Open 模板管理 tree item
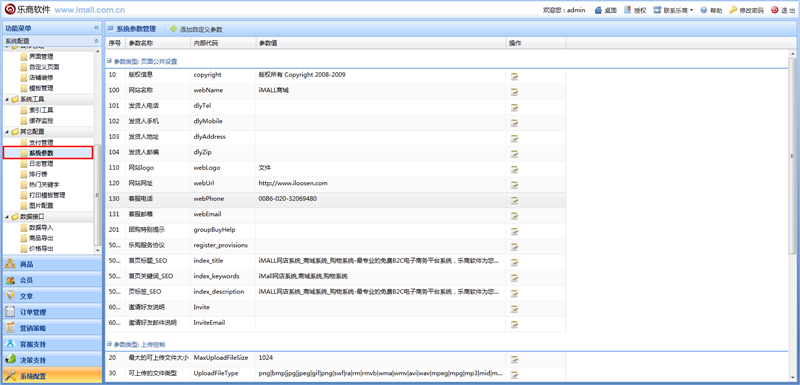This screenshot has width=800, height=385. click(41, 88)
